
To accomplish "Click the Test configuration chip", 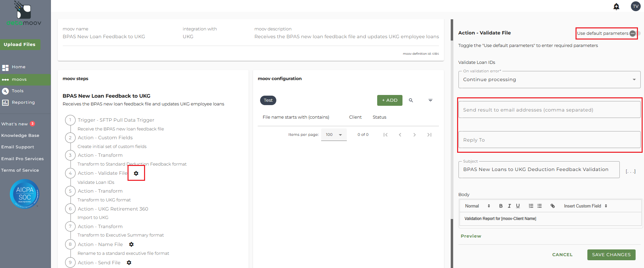I will tap(268, 100).
